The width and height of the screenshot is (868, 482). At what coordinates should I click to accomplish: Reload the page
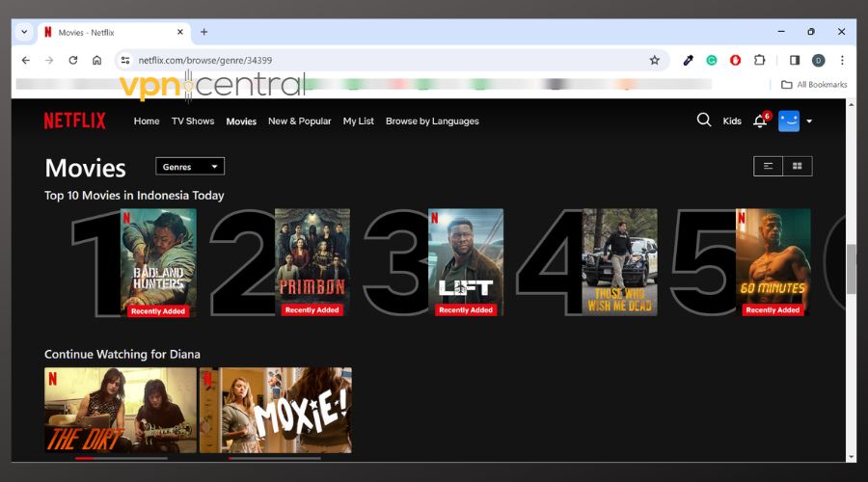[73, 61]
